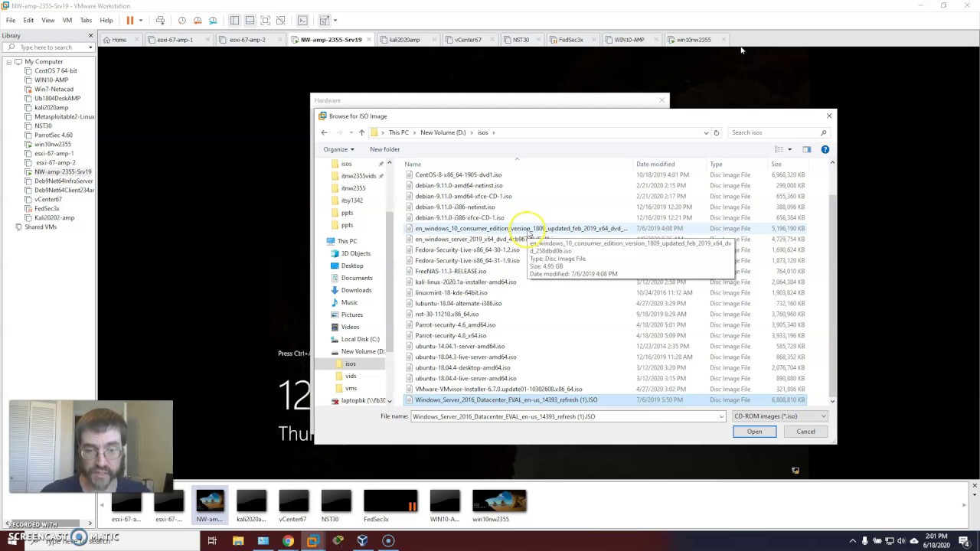The height and width of the screenshot is (551, 980).
Task: Select the FedSec3x thumbnail in thumbnail bar
Action: 390,506
